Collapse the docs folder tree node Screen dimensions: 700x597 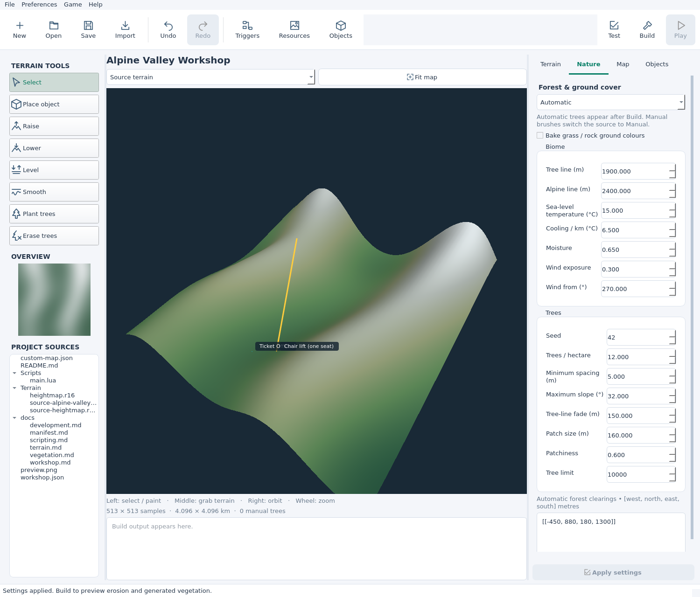coord(14,418)
